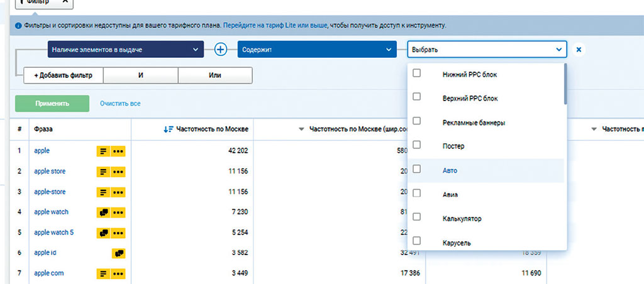644x284 pixels.
Task: Click the chat icon beside apple watch
Action: tap(103, 212)
